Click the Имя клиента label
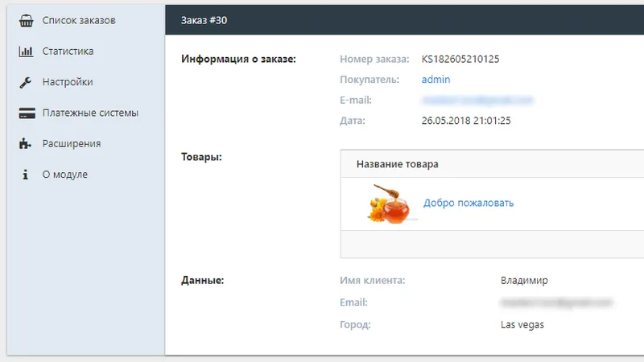The image size is (644, 362). (x=372, y=280)
